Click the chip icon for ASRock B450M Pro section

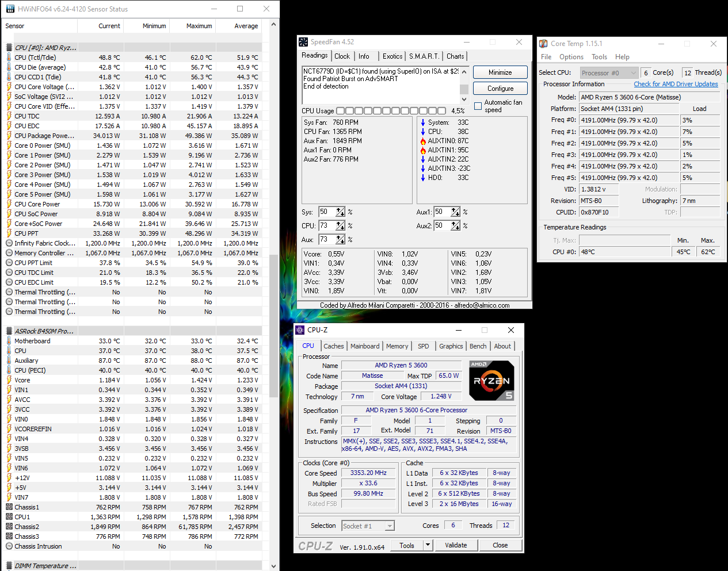click(9, 331)
